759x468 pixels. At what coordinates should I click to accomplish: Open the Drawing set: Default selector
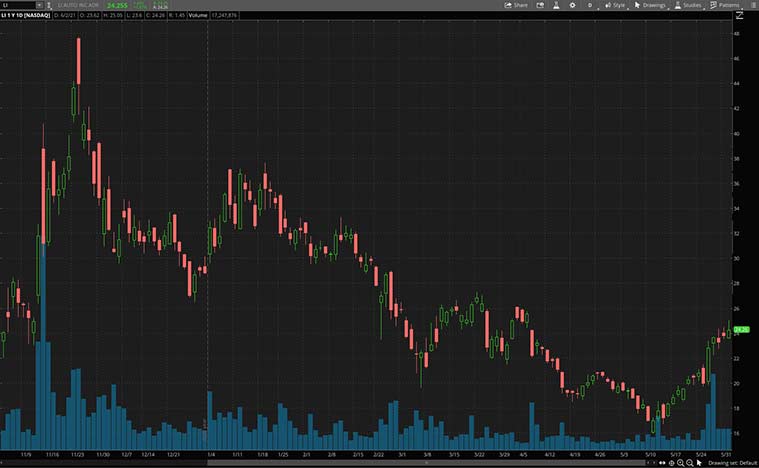click(732, 463)
